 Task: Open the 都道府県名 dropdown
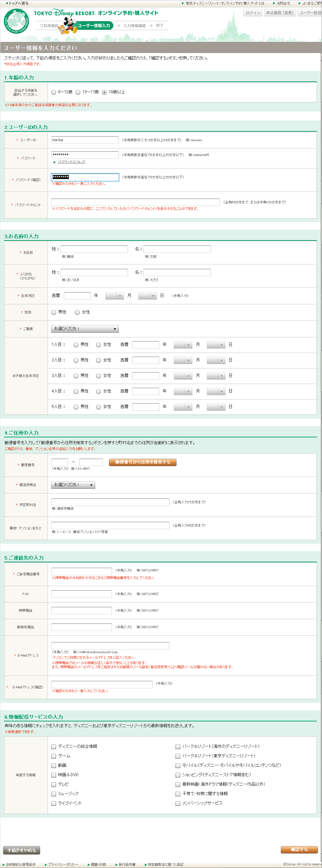coord(73,485)
